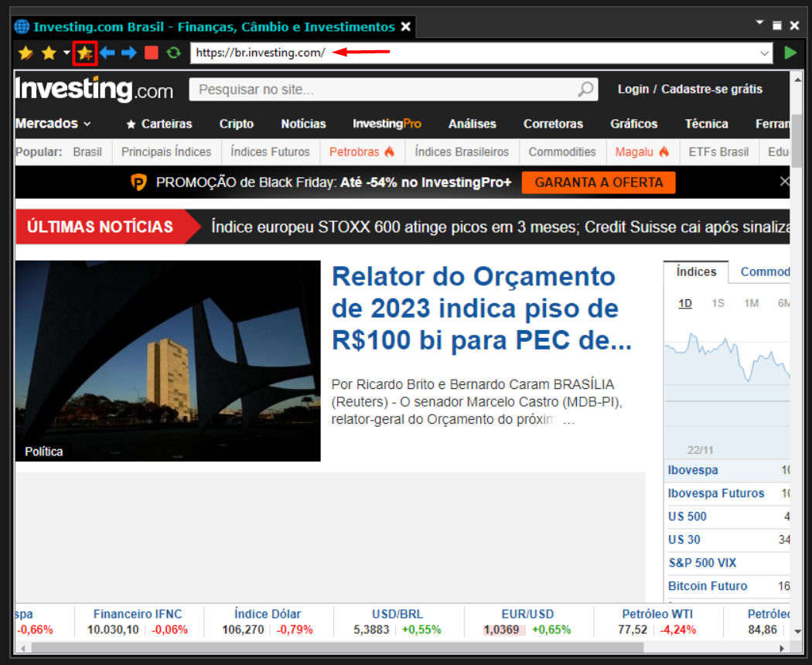The image size is (812, 665).
Task: Reload the page with green refresh icon
Action: point(173,53)
